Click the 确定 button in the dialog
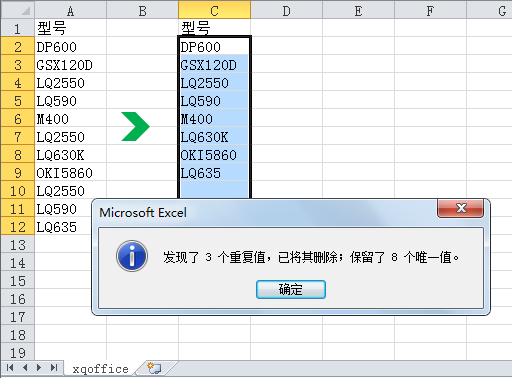Screen dimensions: 512x378 point(291,289)
